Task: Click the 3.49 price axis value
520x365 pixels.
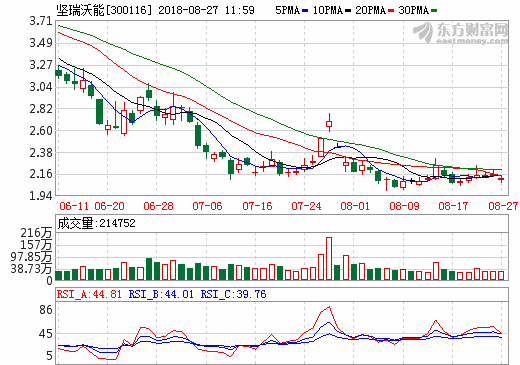Action: coord(41,43)
